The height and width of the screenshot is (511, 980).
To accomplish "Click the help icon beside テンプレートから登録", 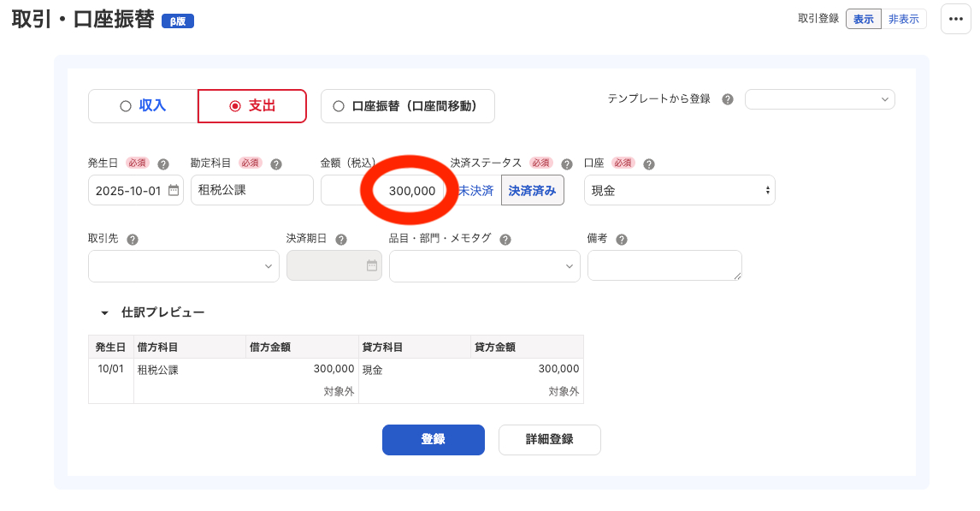I will tap(726, 99).
